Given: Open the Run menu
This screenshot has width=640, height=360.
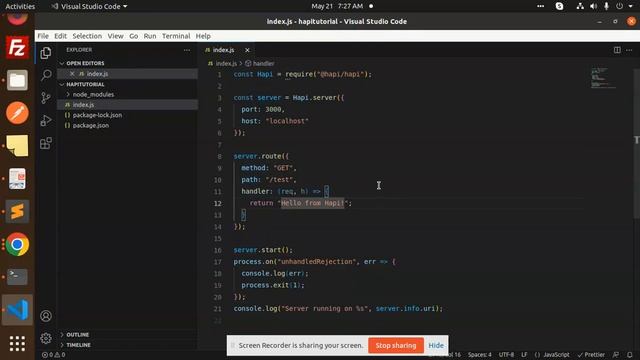Looking at the screenshot, I should pyautogui.click(x=150, y=36).
